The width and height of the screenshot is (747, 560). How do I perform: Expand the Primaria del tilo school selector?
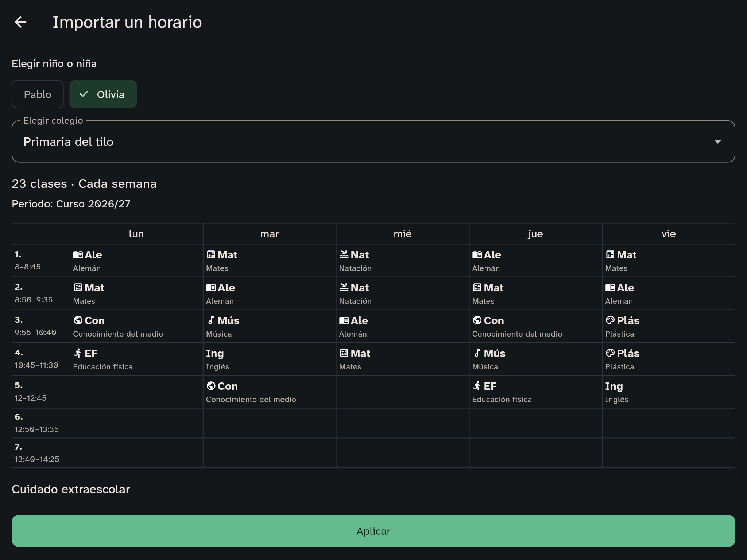click(373, 141)
